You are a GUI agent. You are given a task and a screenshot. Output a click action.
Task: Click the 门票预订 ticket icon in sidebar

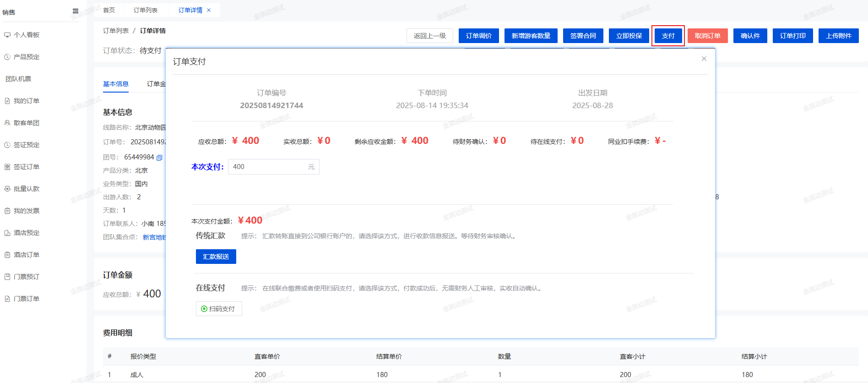[7, 277]
